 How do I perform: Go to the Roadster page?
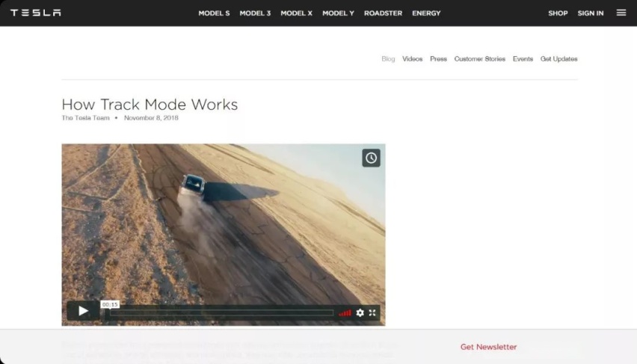coord(383,13)
